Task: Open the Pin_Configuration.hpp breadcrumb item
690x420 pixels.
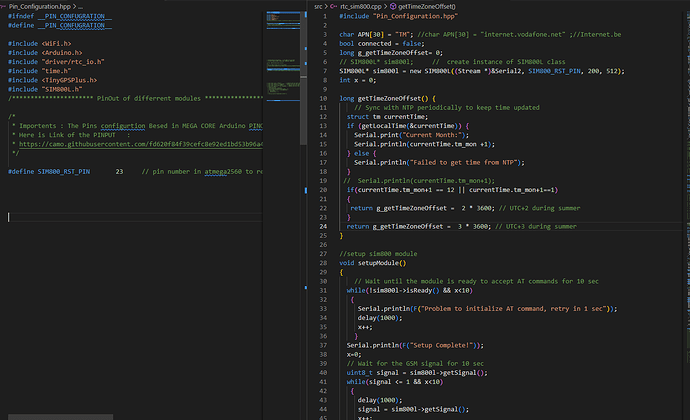Action: tap(40, 6)
